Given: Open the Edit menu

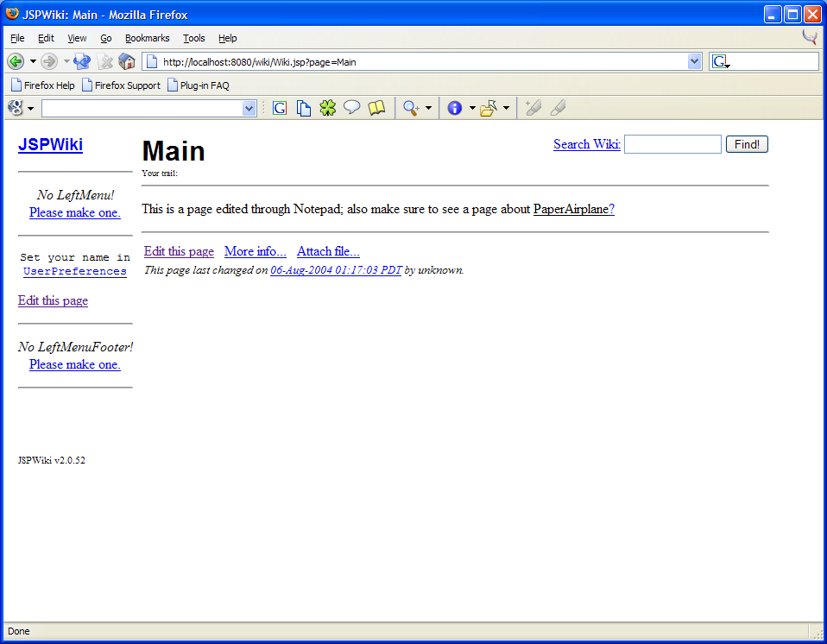Looking at the screenshot, I should (46, 38).
